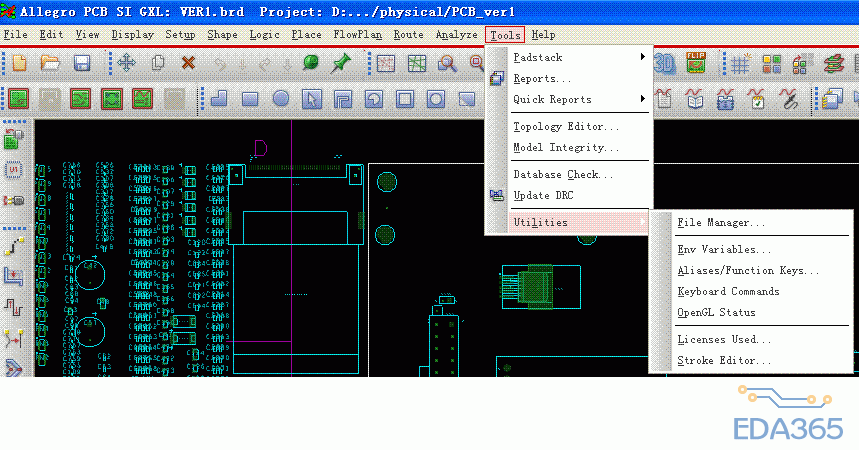Click the zoom by points magnifier icon
859x450 pixels.
(x=448, y=64)
